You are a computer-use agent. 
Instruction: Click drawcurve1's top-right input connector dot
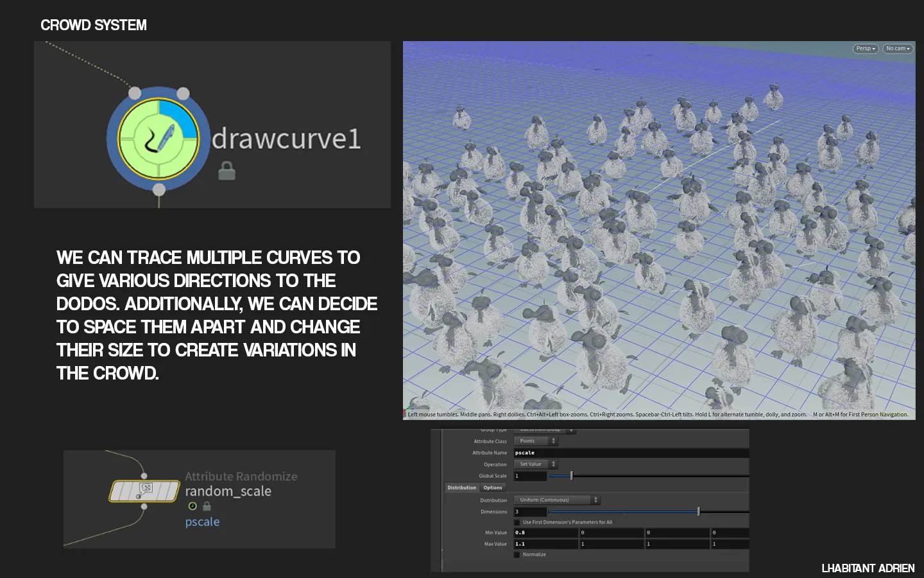coord(183,94)
